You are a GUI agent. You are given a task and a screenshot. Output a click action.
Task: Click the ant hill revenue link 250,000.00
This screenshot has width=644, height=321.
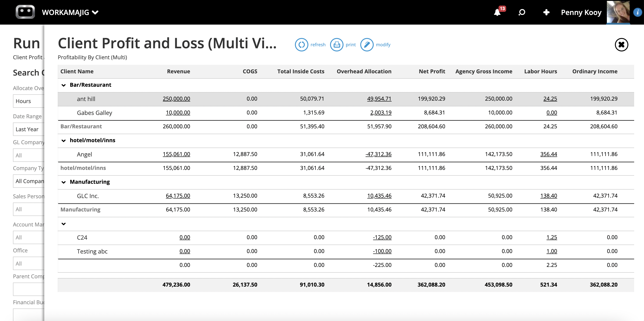click(x=176, y=99)
